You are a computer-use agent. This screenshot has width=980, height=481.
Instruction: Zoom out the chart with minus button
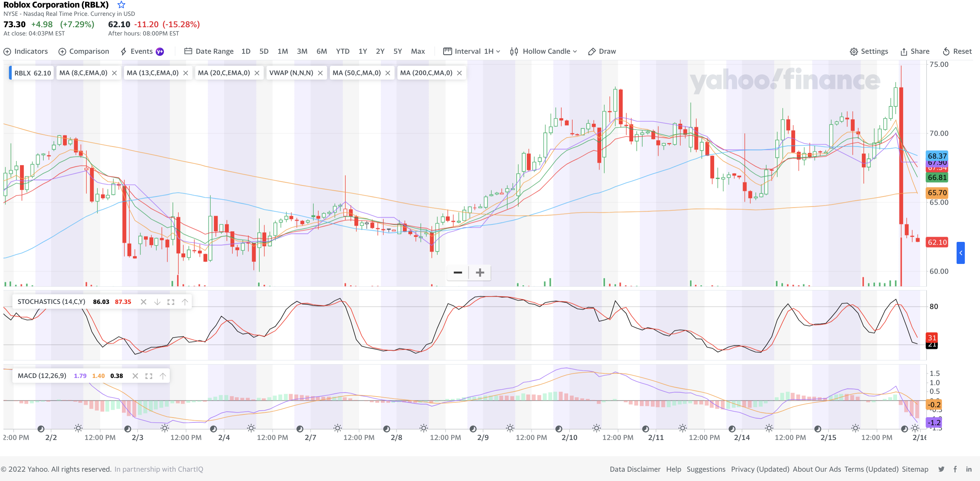coord(458,273)
